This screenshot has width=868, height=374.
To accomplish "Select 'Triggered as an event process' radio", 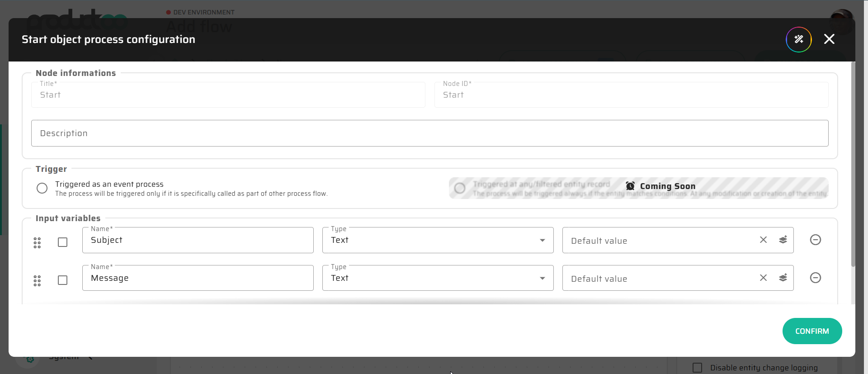I will (x=42, y=188).
